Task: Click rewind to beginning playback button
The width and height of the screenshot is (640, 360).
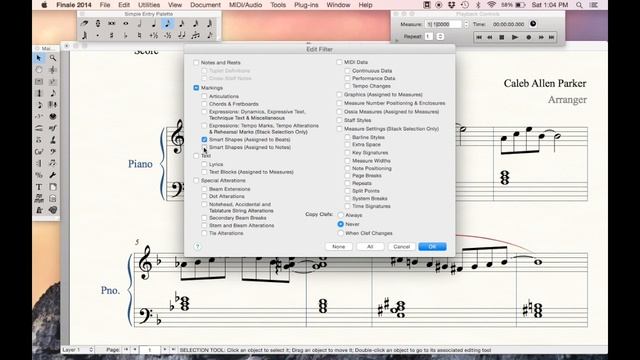Action: (479, 37)
